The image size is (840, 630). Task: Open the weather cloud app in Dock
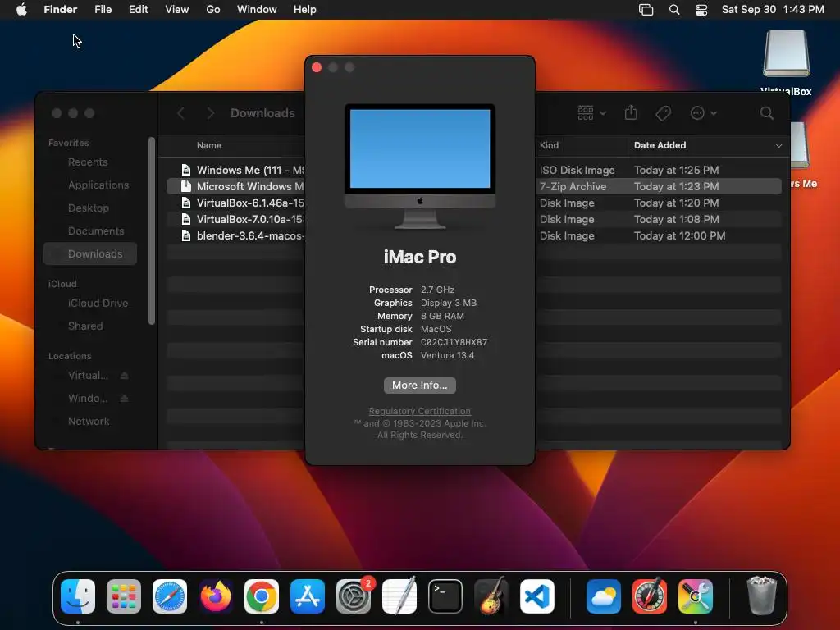pos(604,596)
